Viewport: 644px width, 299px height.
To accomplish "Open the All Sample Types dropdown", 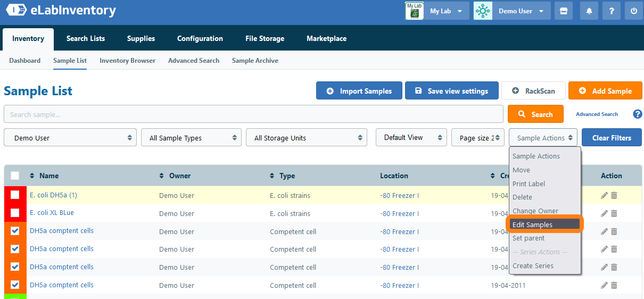I will pos(191,138).
